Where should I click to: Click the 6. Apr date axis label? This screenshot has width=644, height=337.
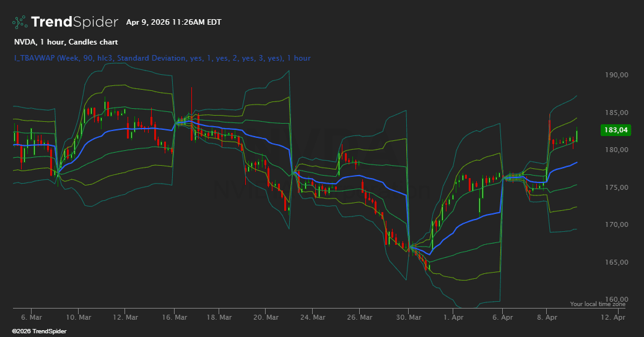(503, 317)
